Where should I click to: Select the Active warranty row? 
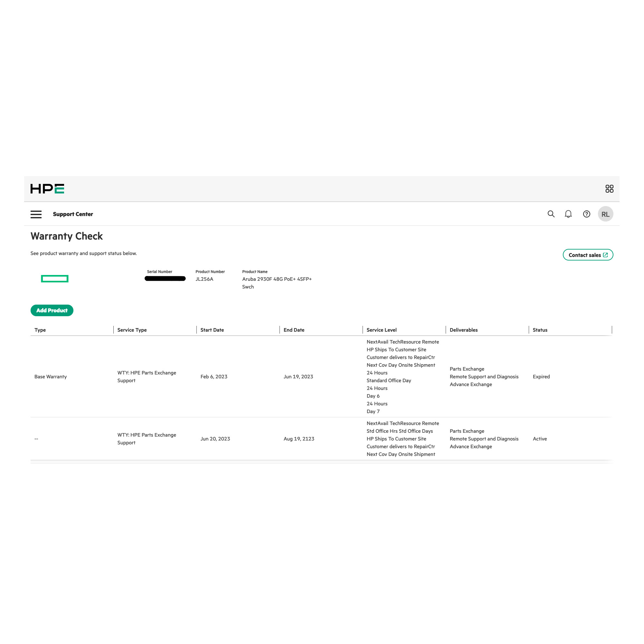[x=539, y=439]
